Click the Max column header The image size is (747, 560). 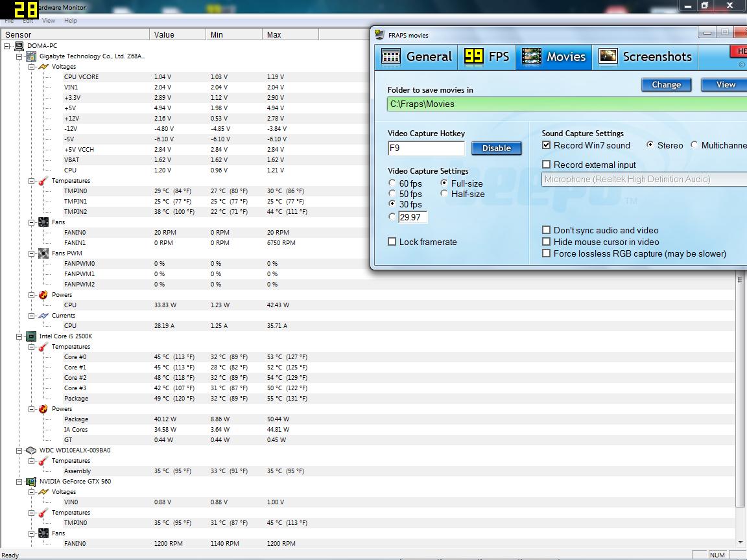click(290, 34)
